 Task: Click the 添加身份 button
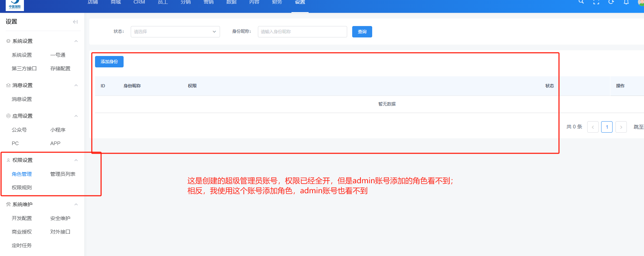[109, 62]
